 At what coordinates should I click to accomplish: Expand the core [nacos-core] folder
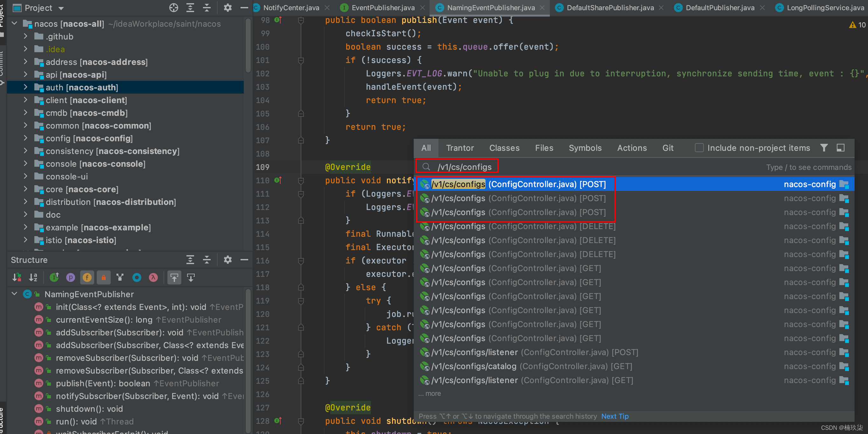click(25, 189)
